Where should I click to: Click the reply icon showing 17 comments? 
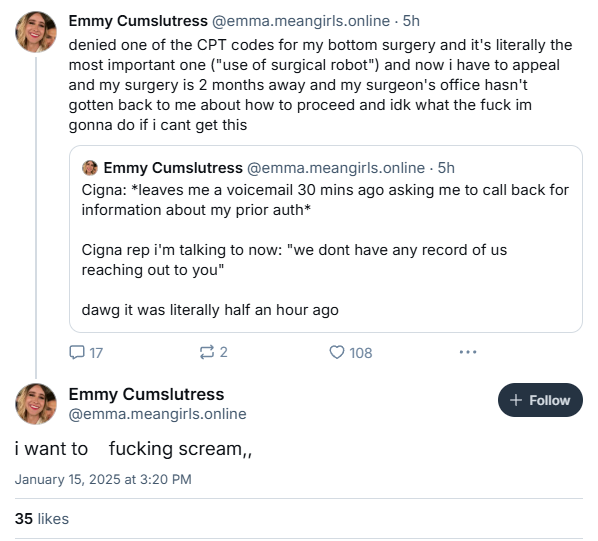click(x=77, y=352)
